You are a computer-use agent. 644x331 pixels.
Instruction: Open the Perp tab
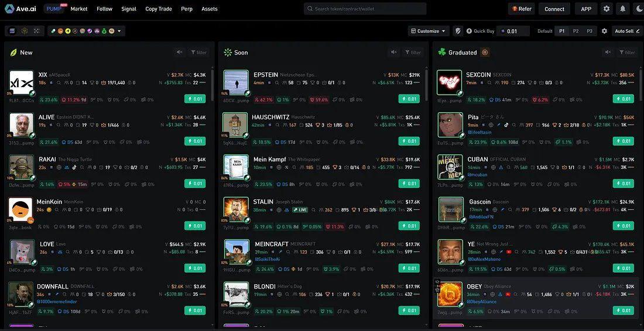pyautogui.click(x=187, y=9)
